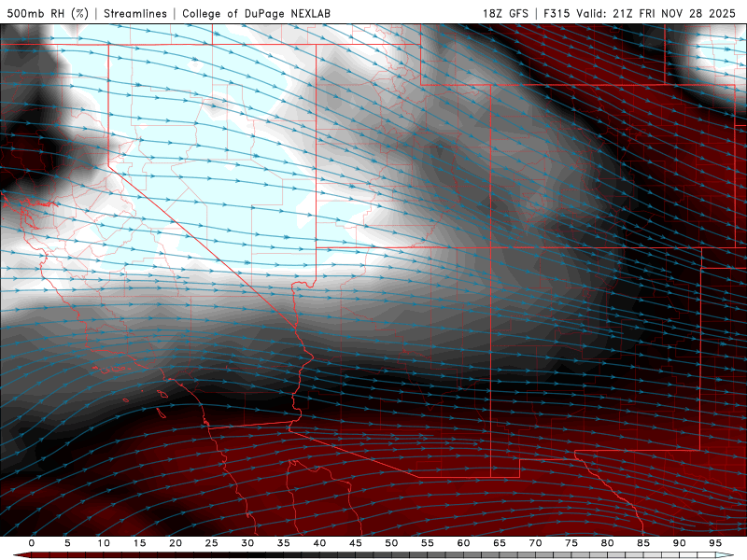Click the "5" value on color scale
This screenshot has width=747, height=560.
(x=67, y=543)
